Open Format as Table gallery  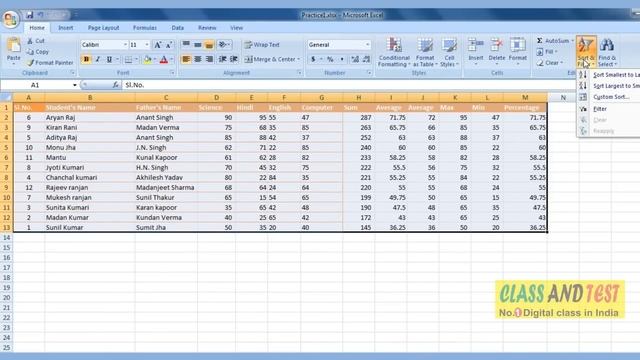pos(425,52)
